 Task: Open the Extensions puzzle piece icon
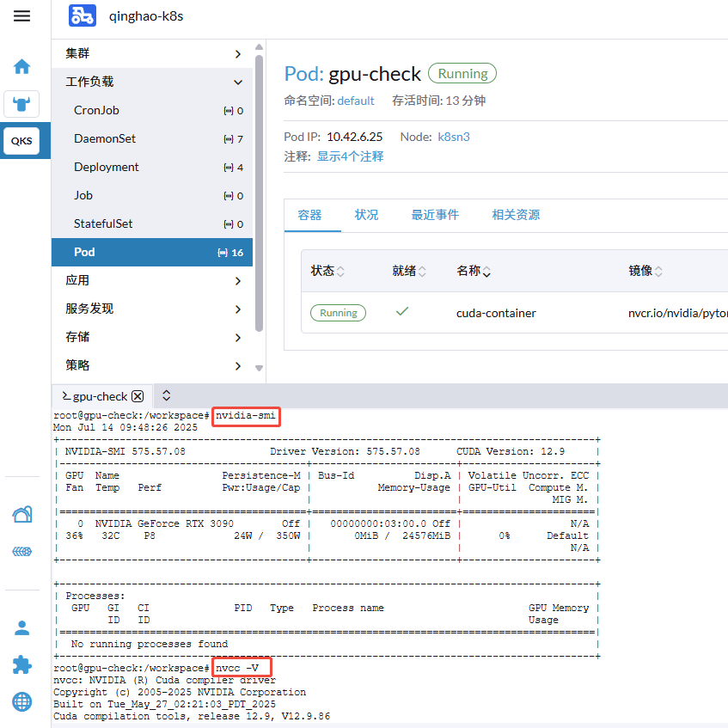[21, 664]
